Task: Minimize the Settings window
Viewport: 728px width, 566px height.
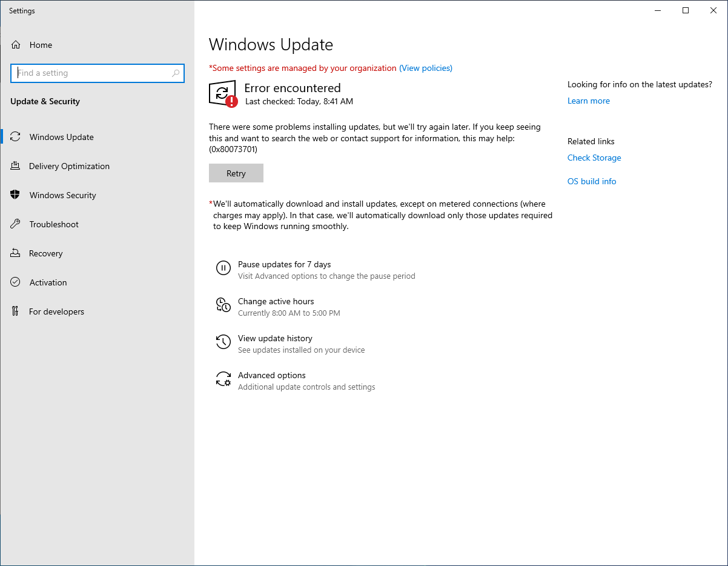Action: (x=658, y=10)
